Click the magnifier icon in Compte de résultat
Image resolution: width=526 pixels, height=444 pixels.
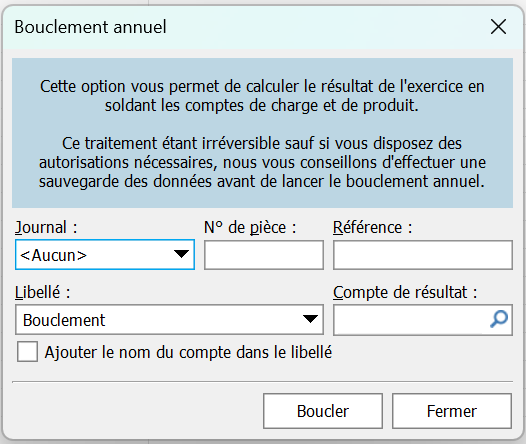pos(499,319)
